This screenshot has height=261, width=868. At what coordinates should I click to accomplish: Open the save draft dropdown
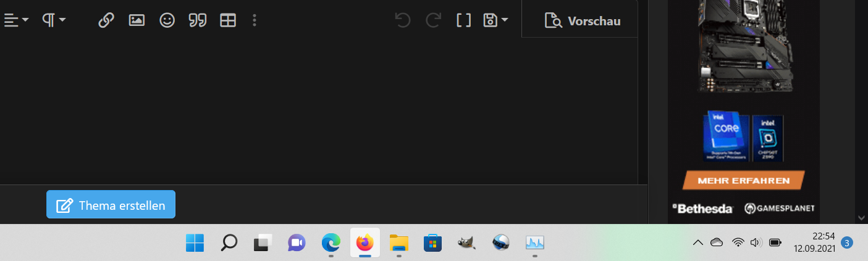496,20
